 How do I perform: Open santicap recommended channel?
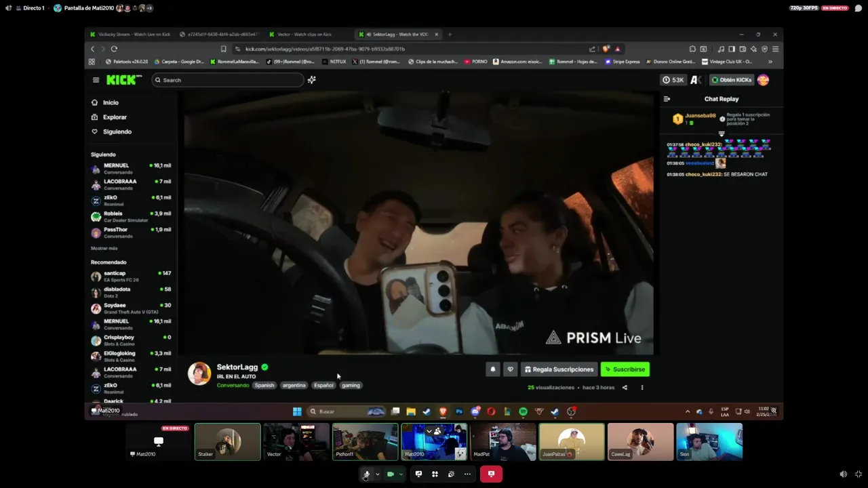[132, 276]
